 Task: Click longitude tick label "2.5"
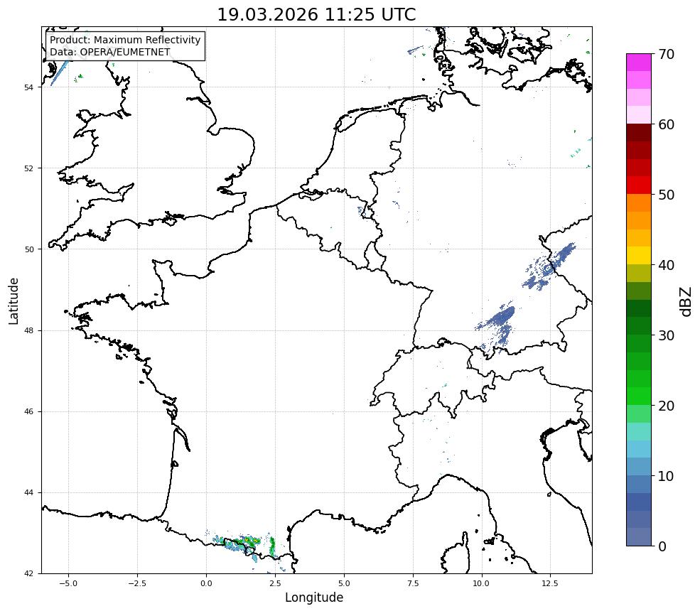(275, 583)
